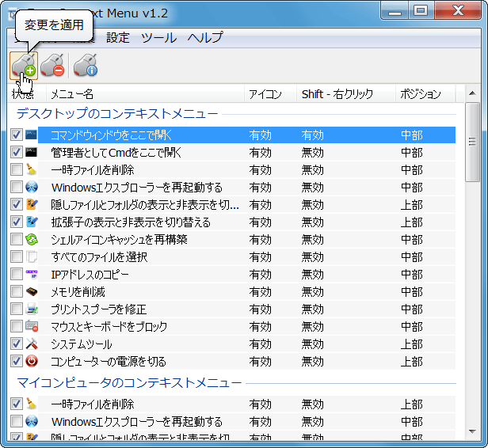Sort by メニュー名 column header

click(x=145, y=93)
